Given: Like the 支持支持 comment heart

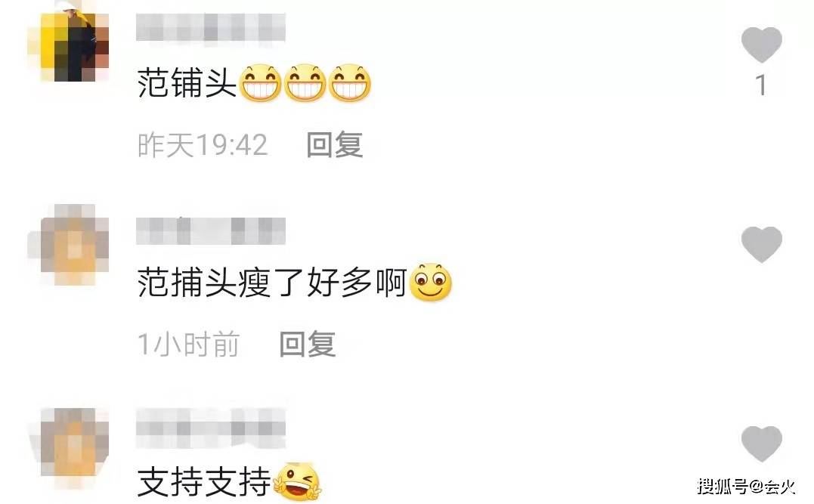Looking at the screenshot, I should [x=761, y=444].
